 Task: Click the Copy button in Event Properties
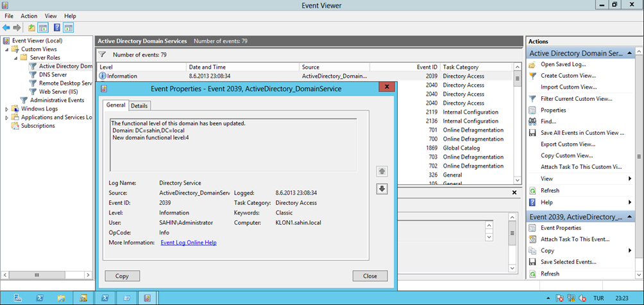[x=122, y=276]
